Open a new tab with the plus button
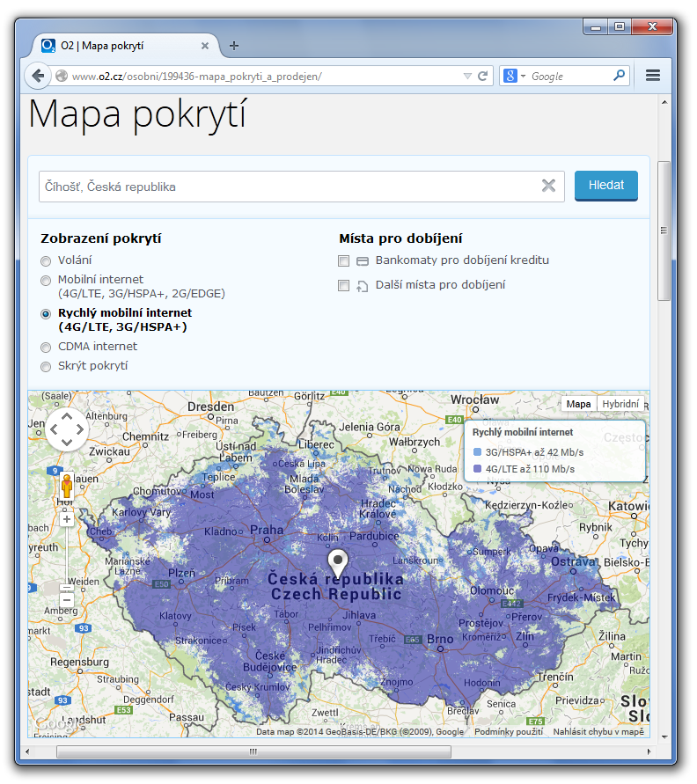This screenshot has height=784, width=697. coord(233,46)
